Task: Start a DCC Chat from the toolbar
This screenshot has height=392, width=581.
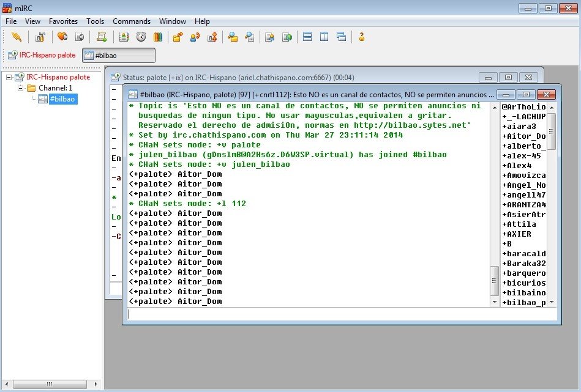Action: pos(195,37)
